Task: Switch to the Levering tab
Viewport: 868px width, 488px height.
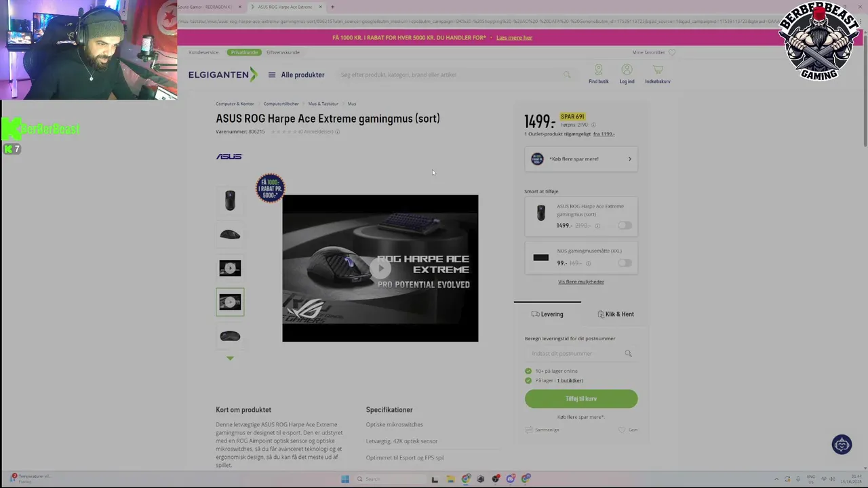Action: pos(547,314)
